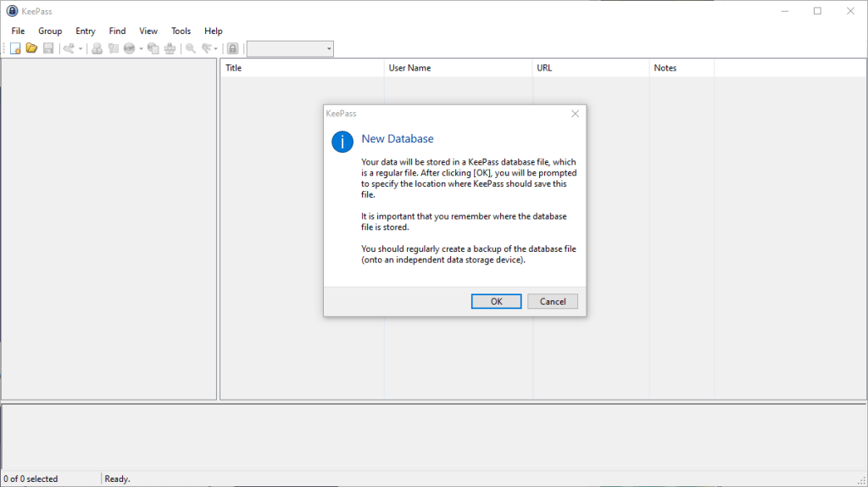Screen dimensions: 868x487
Task: Open the Help menu
Action: point(213,31)
